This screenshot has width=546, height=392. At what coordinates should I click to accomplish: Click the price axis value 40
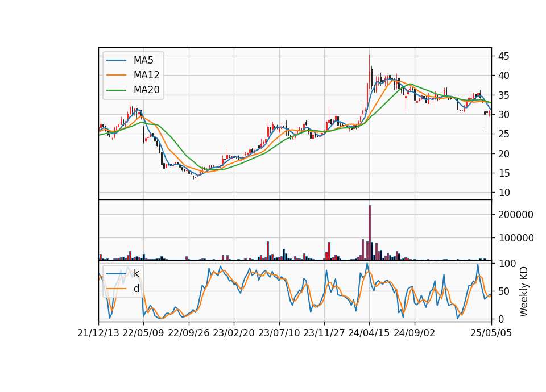click(x=503, y=76)
